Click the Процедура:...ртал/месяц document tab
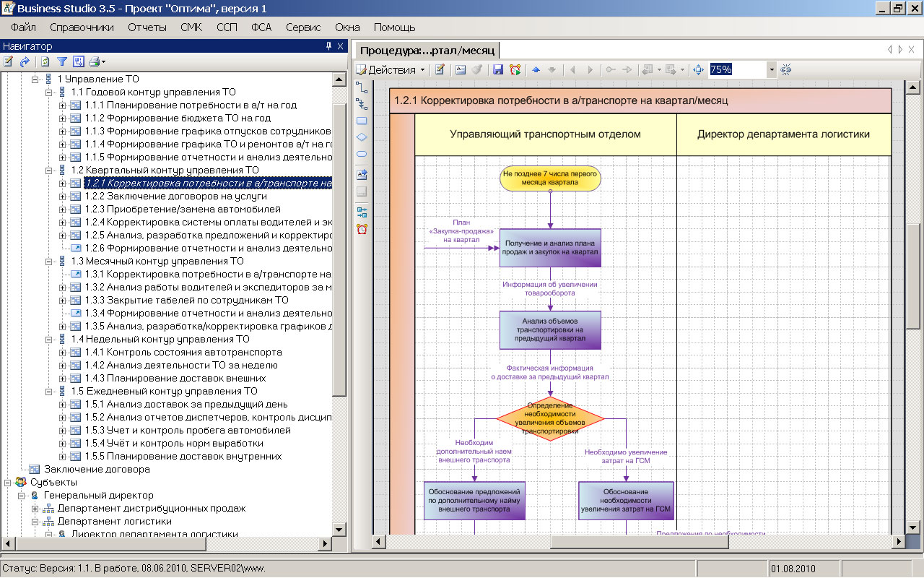Viewport: 924px width, 578px height. click(x=427, y=51)
